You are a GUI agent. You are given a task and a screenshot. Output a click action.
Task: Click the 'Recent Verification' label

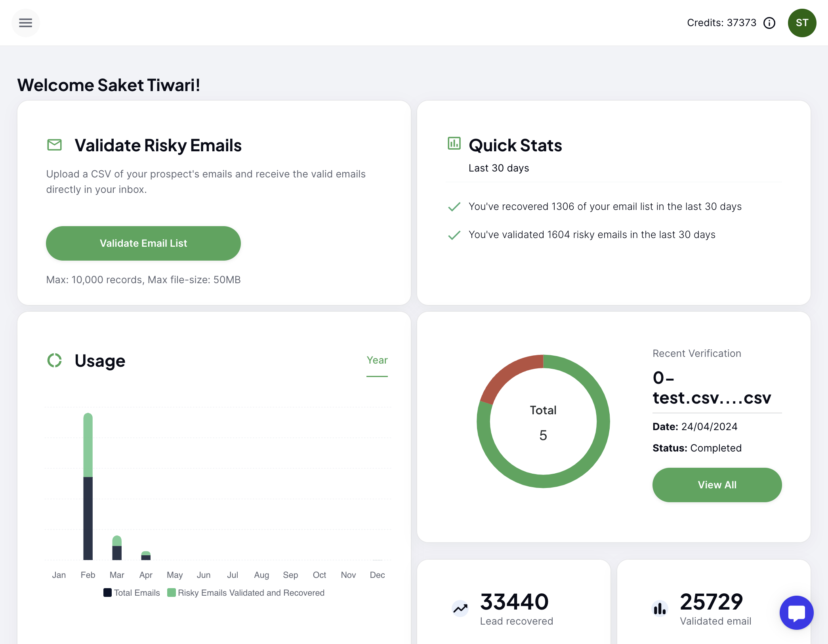point(697,353)
